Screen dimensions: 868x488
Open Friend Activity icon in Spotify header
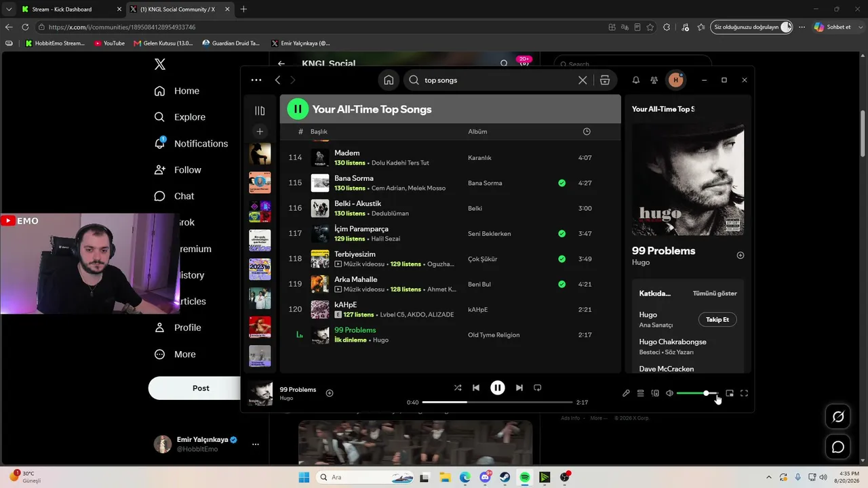point(654,80)
